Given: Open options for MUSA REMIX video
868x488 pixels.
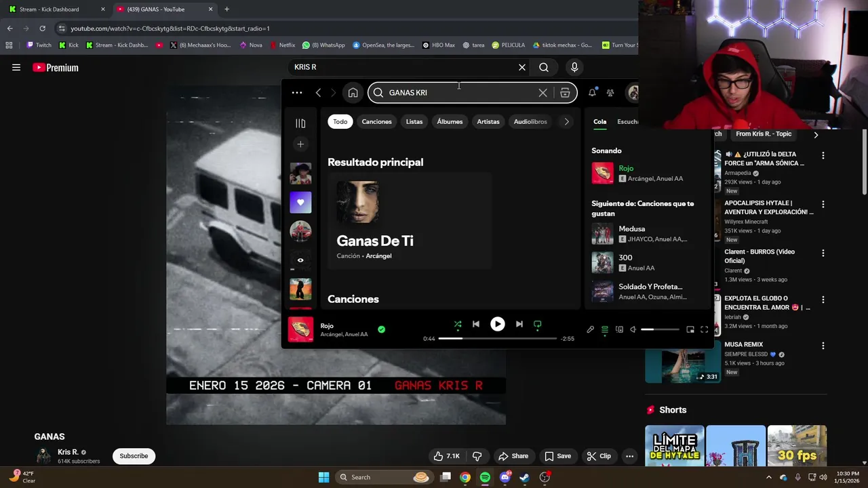Looking at the screenshot, I should pyautogui.click(x=823, y=346).
